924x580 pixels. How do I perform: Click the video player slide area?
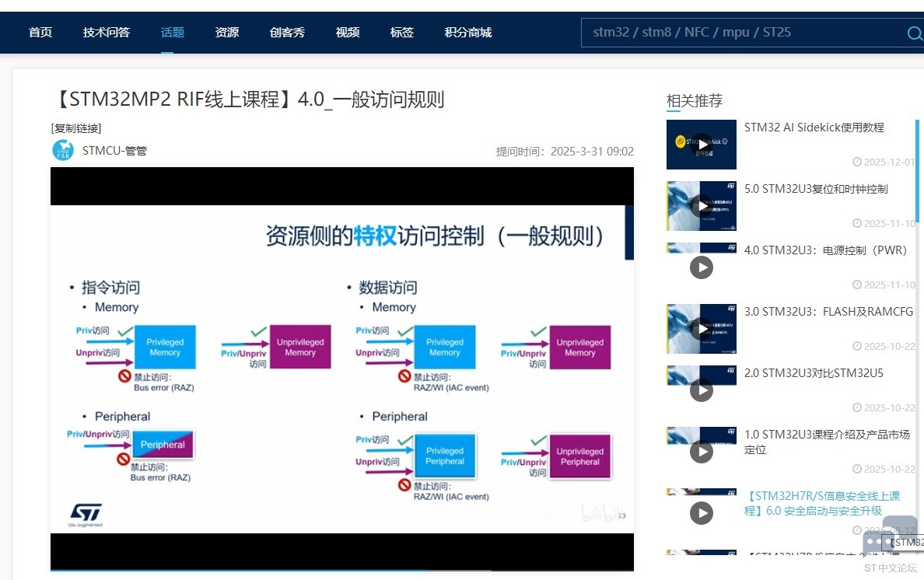pos(341,369)
